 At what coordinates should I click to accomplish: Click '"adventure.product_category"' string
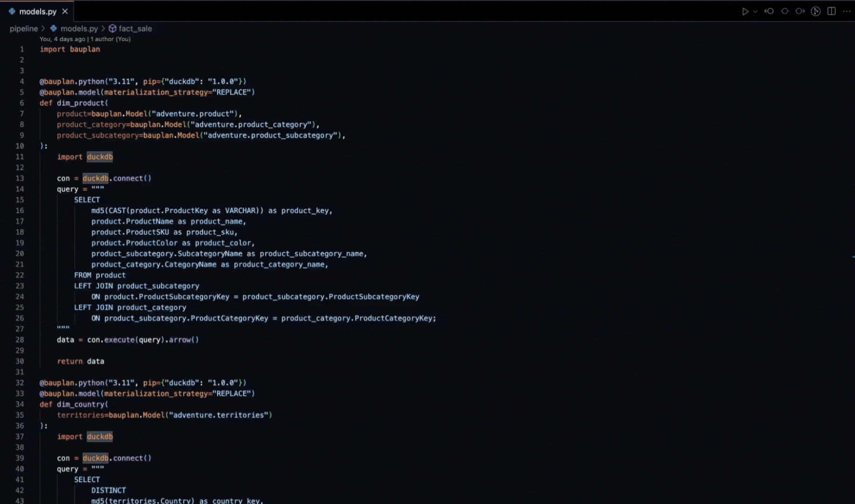[x=251, y=125]
